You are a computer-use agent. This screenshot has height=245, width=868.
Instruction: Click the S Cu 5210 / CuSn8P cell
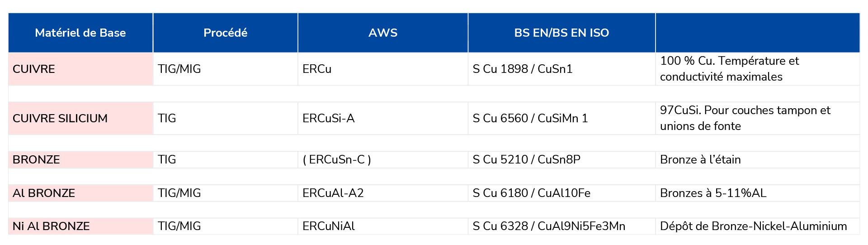pyautogui.click(x=561, y=159)
